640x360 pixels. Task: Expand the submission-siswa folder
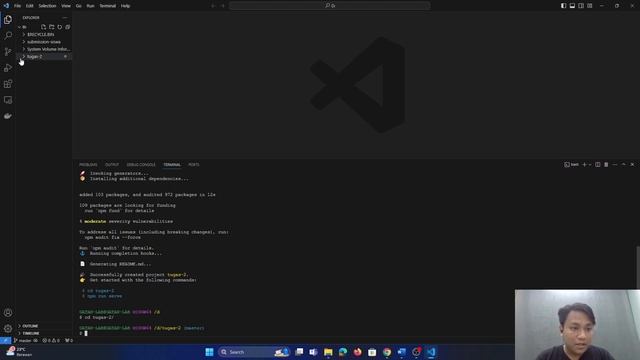tap(44, 42)
